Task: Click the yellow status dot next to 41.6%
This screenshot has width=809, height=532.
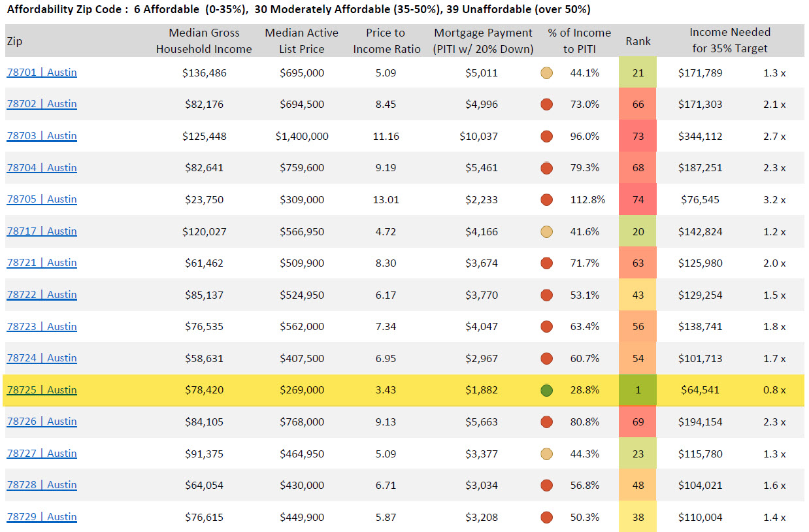Action: pyautogui.click(x=547, y=231)
